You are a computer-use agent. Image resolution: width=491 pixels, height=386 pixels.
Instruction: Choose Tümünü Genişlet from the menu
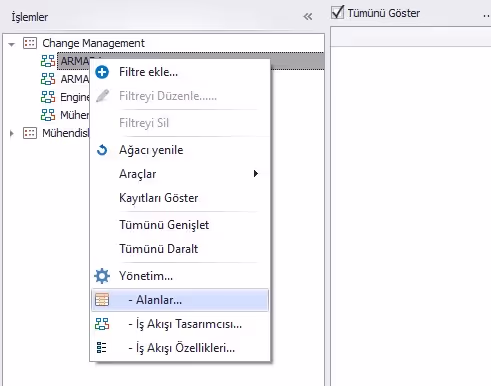[x=180, y=225]
